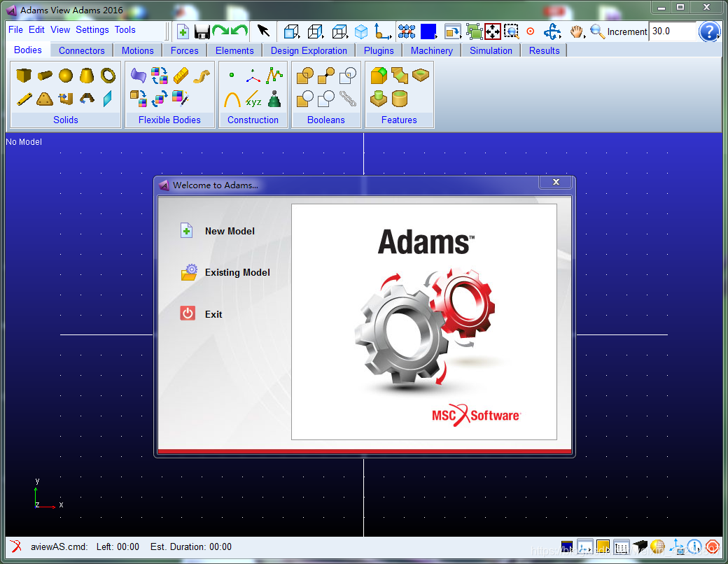Screen dimensions: 728x564
Task: Select the Marker construction tool
Action: [253, 76]
